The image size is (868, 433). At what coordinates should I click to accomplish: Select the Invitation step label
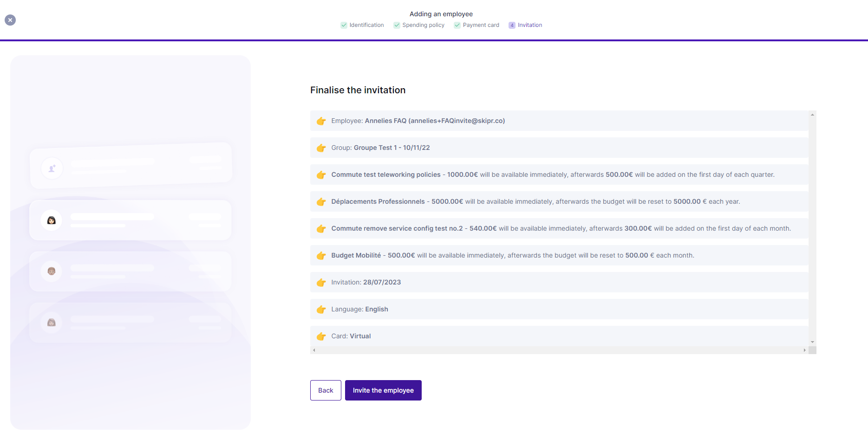530,25
